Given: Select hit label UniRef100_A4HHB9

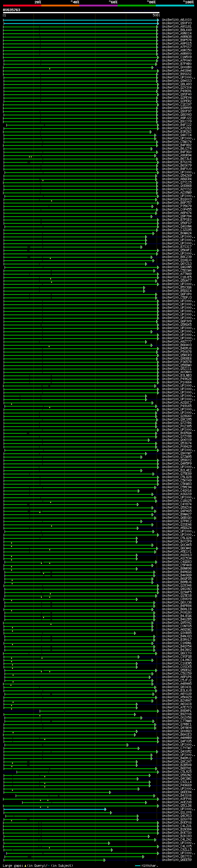Looking at the screenshot, I should click(177, 738).
